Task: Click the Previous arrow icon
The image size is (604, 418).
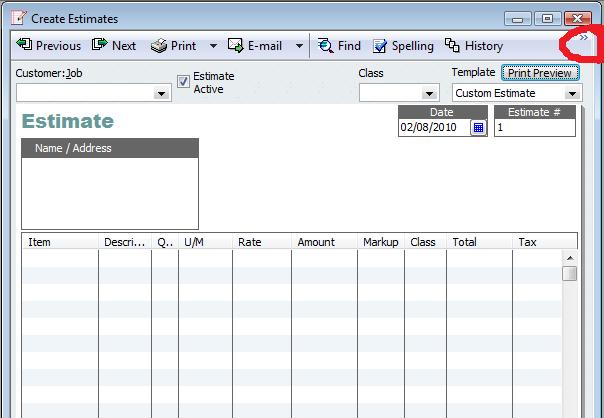Action: [x=25, y=45]
